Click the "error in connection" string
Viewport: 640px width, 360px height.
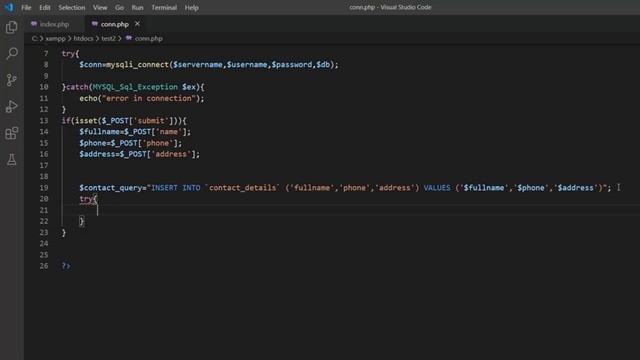149,98
